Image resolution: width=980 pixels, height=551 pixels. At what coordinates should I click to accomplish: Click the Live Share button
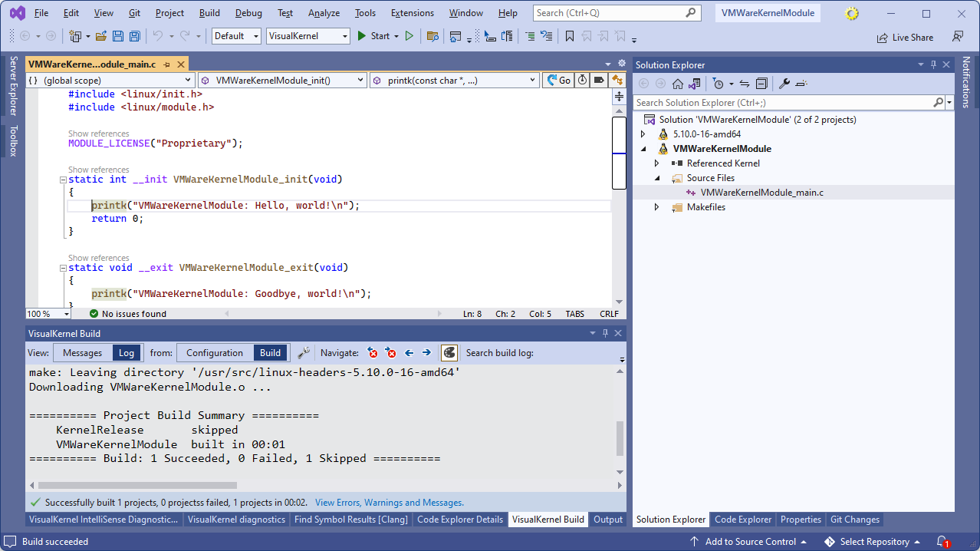(x=905, y=37)
